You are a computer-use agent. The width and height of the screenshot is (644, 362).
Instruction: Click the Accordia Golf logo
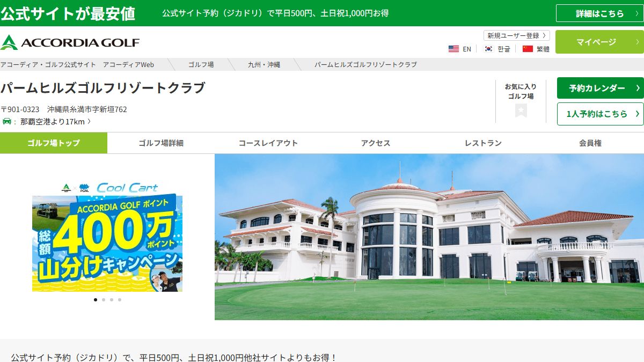70,42
